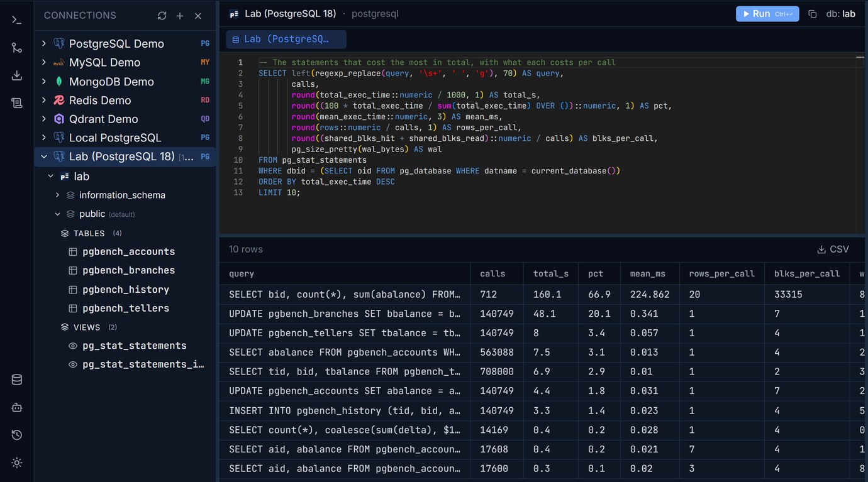Close the Connections panel

coord(198,16)
